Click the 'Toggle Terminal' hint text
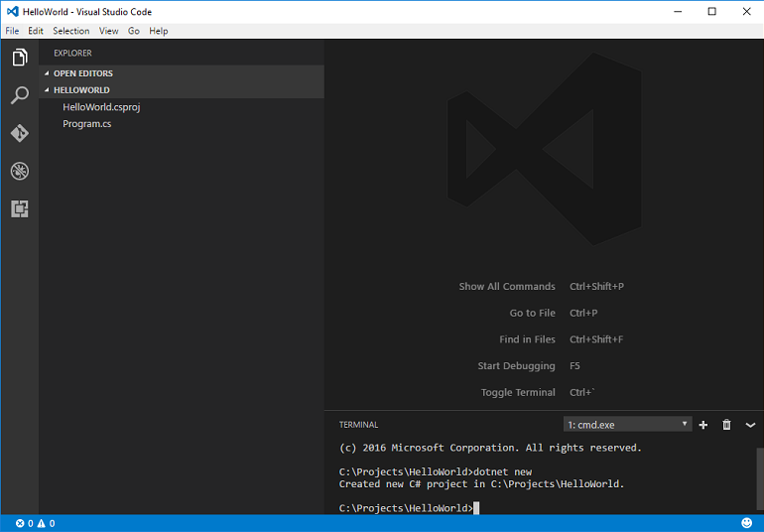 (518, 392)
